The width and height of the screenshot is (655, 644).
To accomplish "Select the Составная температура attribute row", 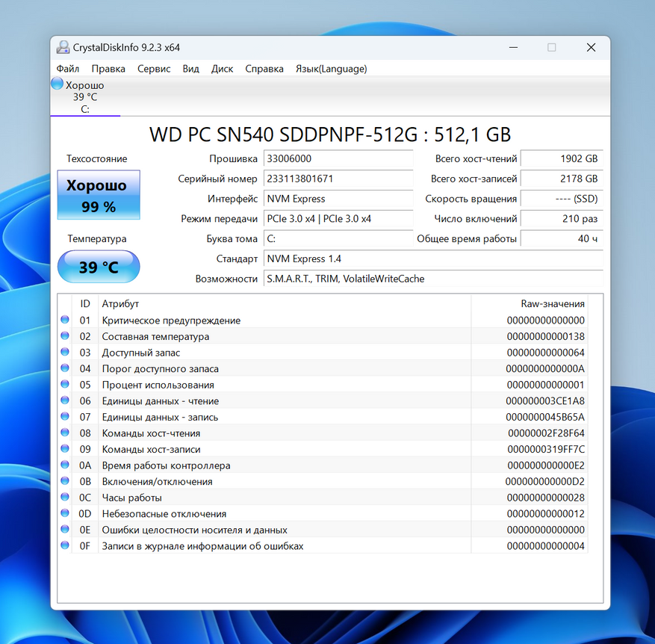I will [323, 336].
